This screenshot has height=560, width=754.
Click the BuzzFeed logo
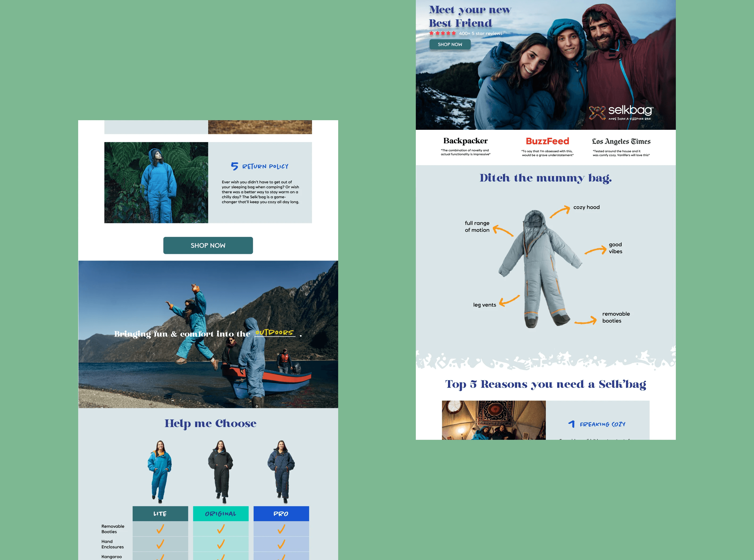coord(547,141)
